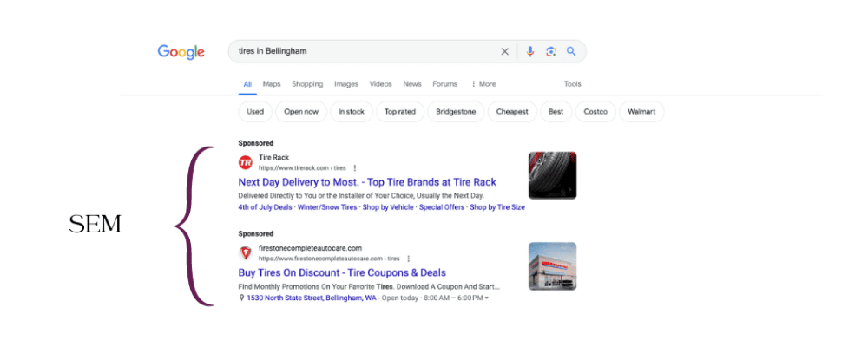
Task: Open three-dot menu beside tirerack.com URL
Action: click(355, 167)
